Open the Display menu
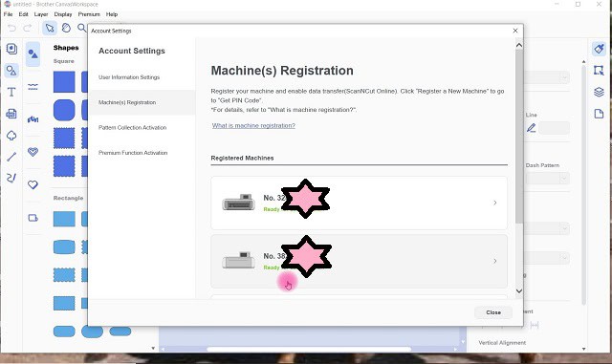 click(63, 14)
